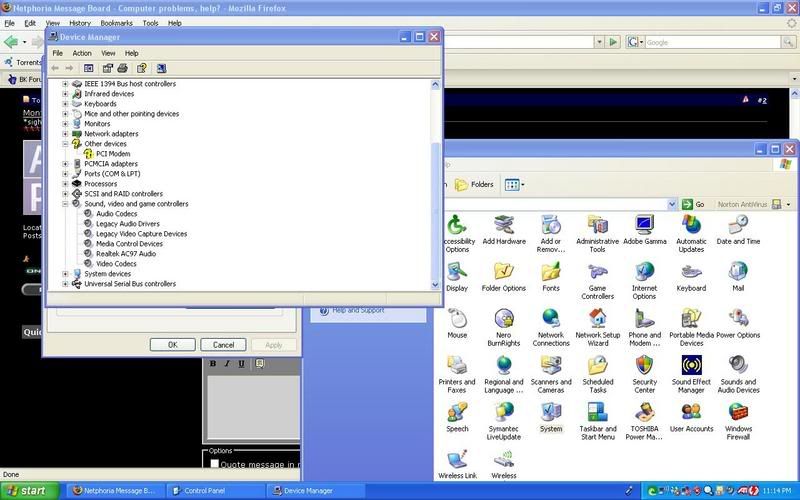This screenshot has height=500, width=800.
Task: Open Firefox Tools menu
Action: [x=150, y=23]
